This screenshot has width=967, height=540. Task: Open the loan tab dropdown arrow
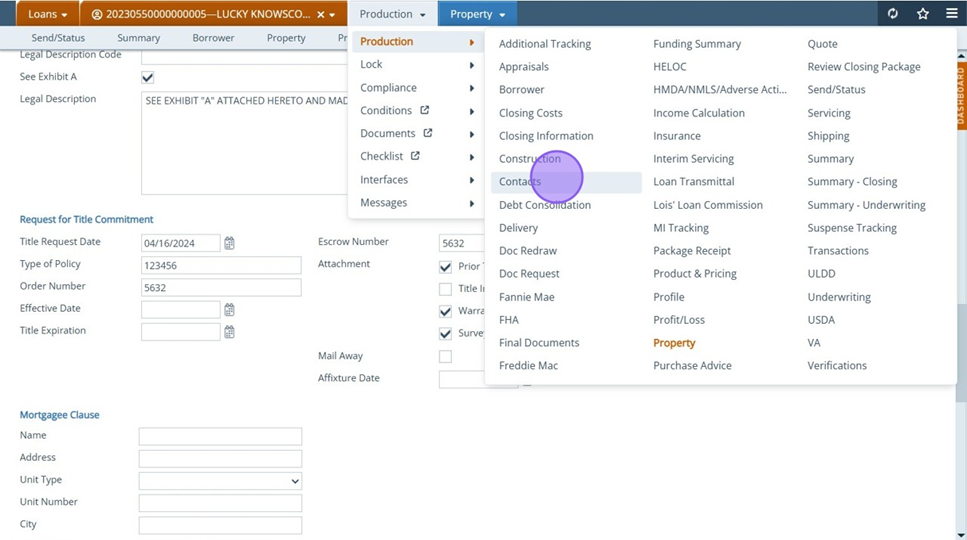click(332, 15)
